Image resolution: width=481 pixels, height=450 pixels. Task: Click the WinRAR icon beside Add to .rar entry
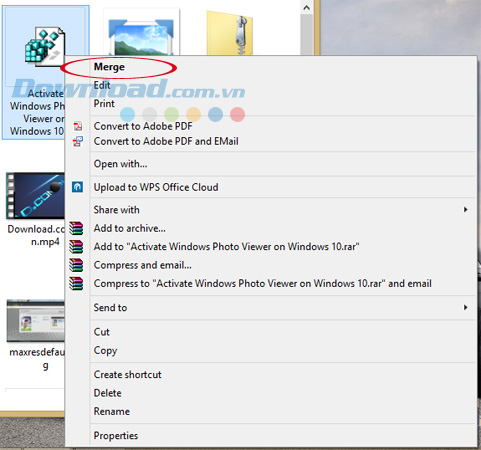[76, 247]
